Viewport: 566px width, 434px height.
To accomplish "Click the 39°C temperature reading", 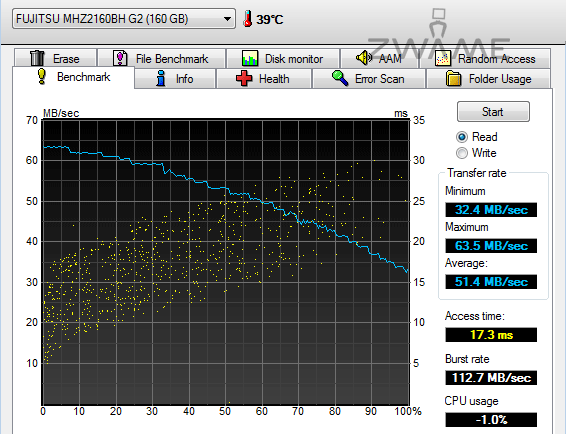I will (270, 19).
